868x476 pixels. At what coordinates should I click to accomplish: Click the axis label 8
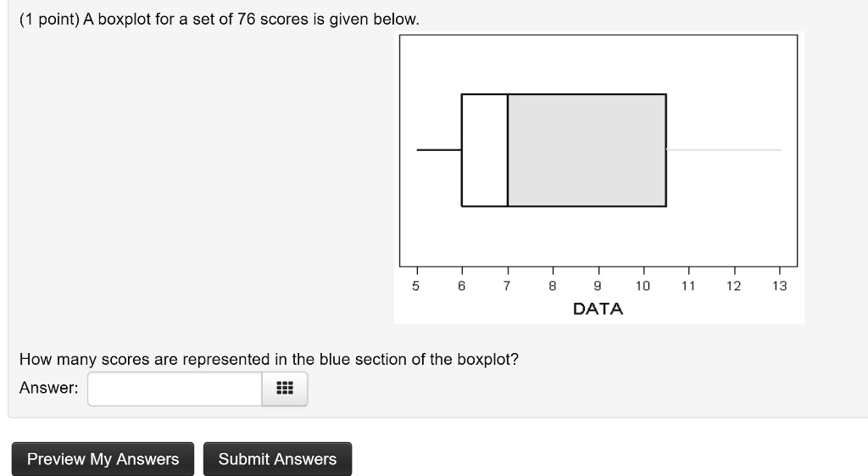pyautogui.click(x=553, y=286)
